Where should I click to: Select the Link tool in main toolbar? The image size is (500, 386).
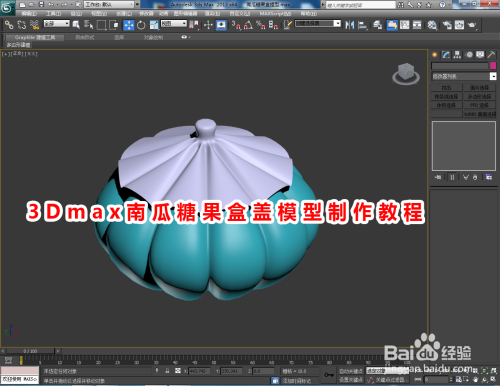point(9,25)
